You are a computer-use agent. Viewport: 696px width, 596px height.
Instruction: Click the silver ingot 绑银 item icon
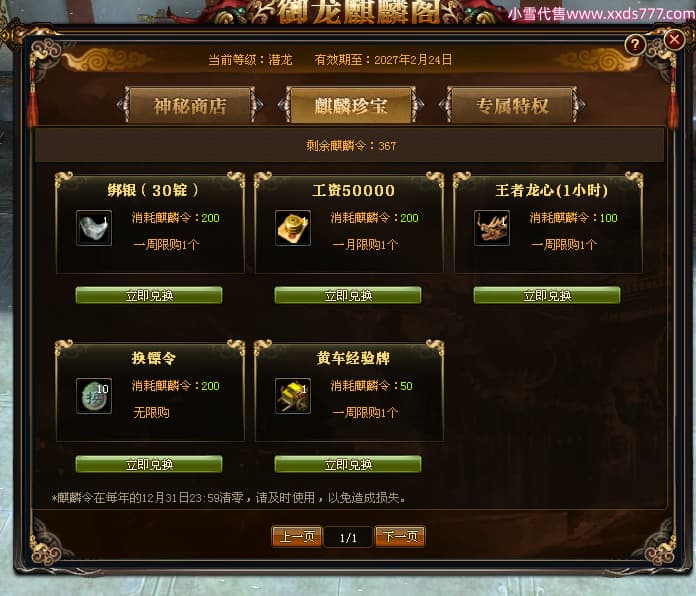[x=94, y=228]
